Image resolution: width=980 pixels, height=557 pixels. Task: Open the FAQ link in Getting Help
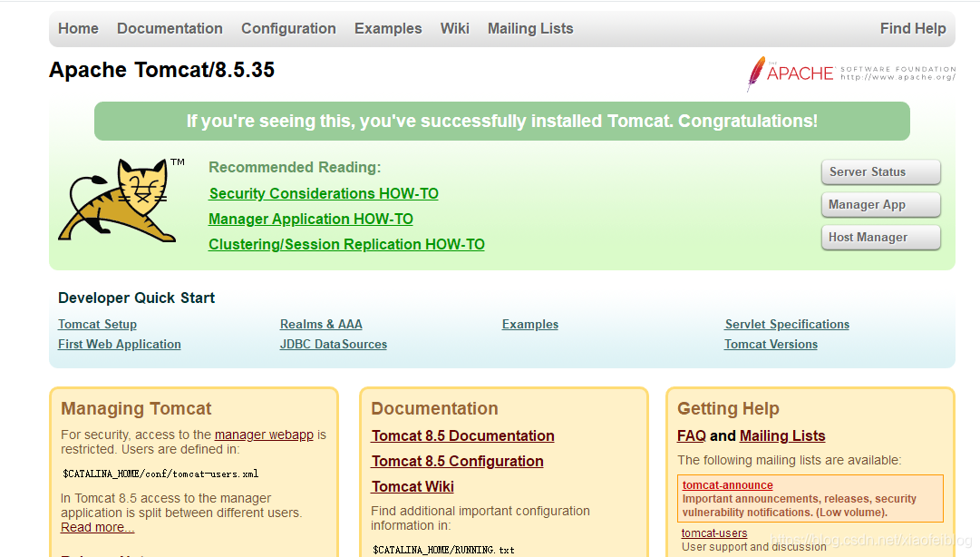point(691,435)
